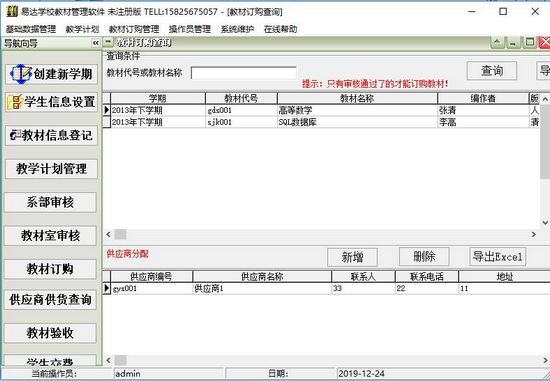The height and width of the screenshot is (381, 550).
Task: Click 教材验收 navigation button
Action: point(50,333)
